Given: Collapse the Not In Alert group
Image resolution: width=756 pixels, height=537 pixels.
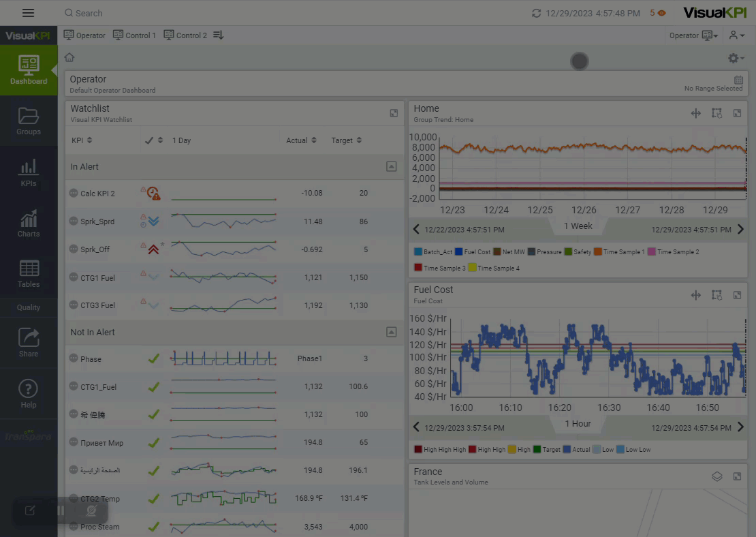Looking at the screenshot, I should 391,332.
